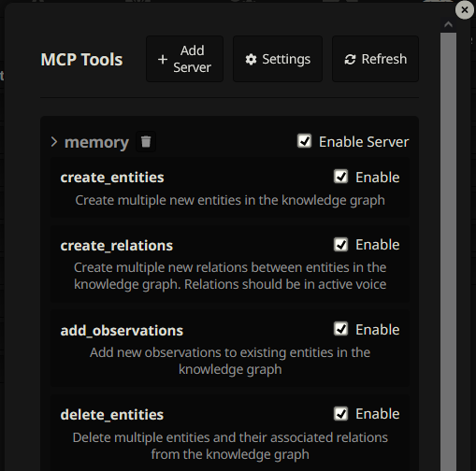Click the scrollbar up arrow
The width and height of the screenshot is (476, 471).
pyautogui.click(x=448, y=24)
